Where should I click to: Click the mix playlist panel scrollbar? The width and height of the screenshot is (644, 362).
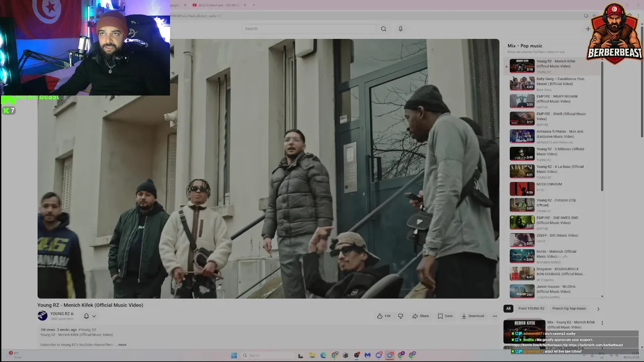602,126
